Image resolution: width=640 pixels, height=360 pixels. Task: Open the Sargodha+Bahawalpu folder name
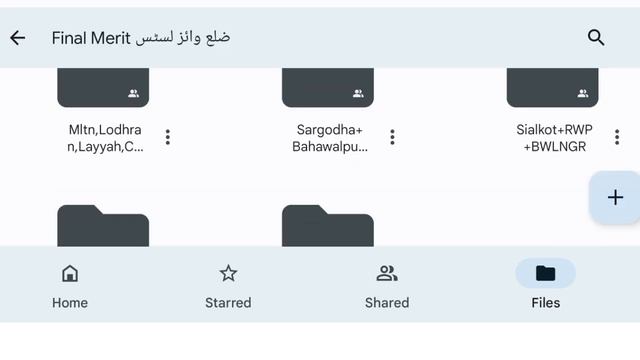pos(330,138)
